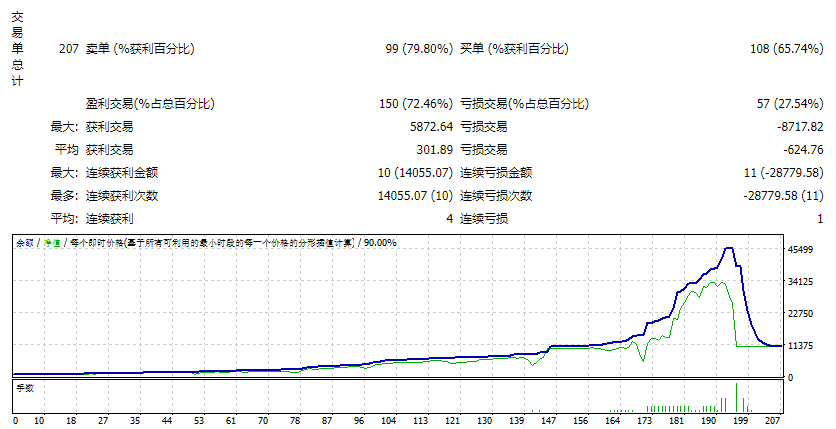This screenshot has height=429, width=836.
Task: Select the 获利交易 label in the 5872.64 row
Action: [110, 127]
